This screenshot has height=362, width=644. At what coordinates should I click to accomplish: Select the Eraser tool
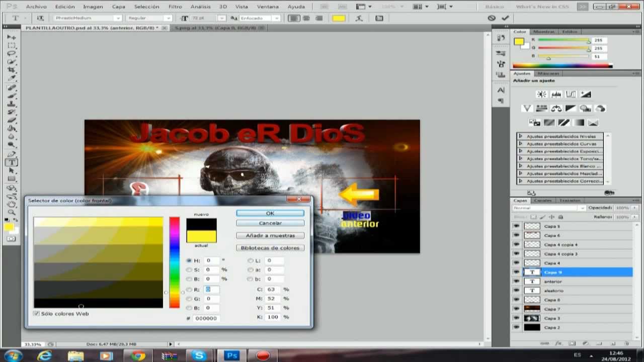pos(11,120)
